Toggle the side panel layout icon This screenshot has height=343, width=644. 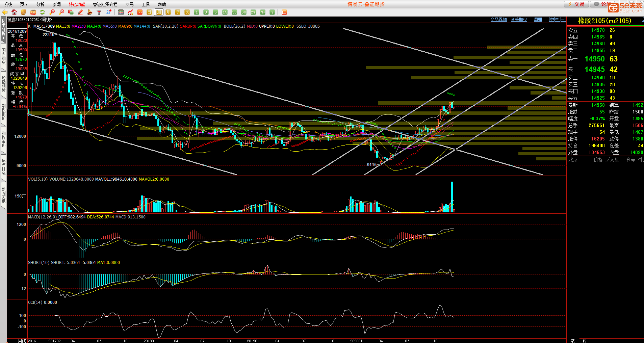click(563, 19)
